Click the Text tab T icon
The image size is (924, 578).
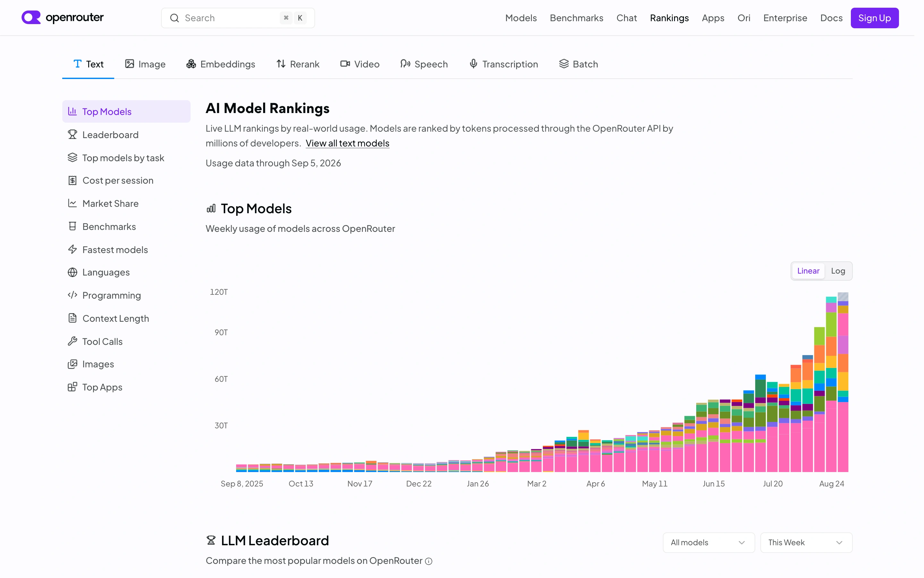tap(78, 64)
